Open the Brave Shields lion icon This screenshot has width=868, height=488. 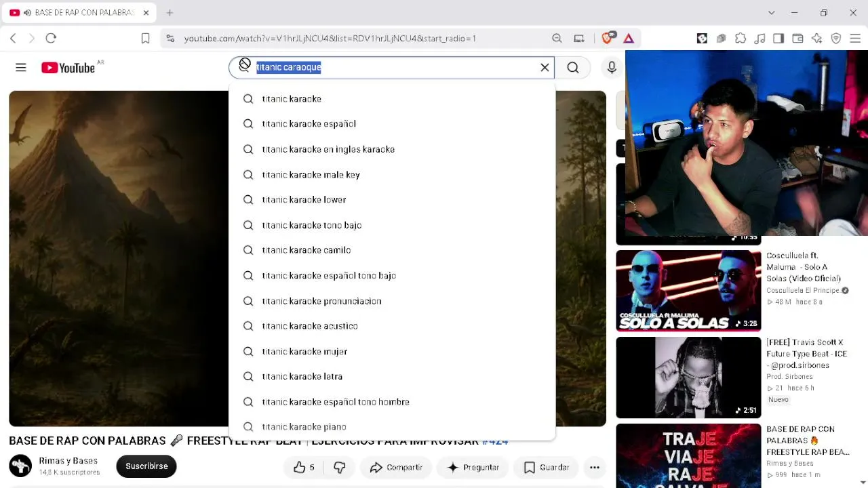coord(608,38)
